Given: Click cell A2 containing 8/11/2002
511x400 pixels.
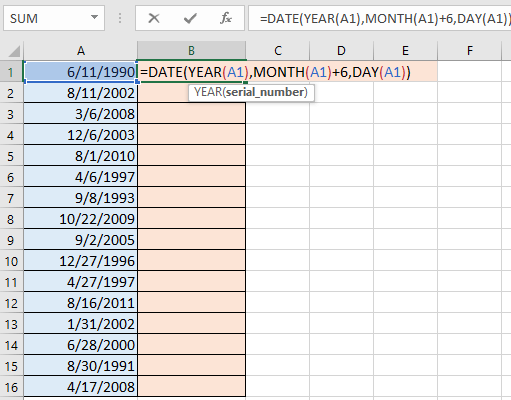Looking at the screenshot, I should coord(81,93).
